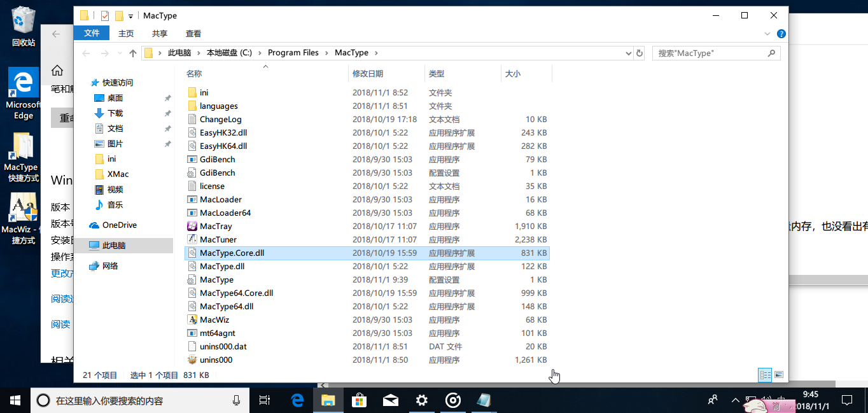Select the EasyHK32.dll file icon
The image size is (868, 413).
[192, 133]
